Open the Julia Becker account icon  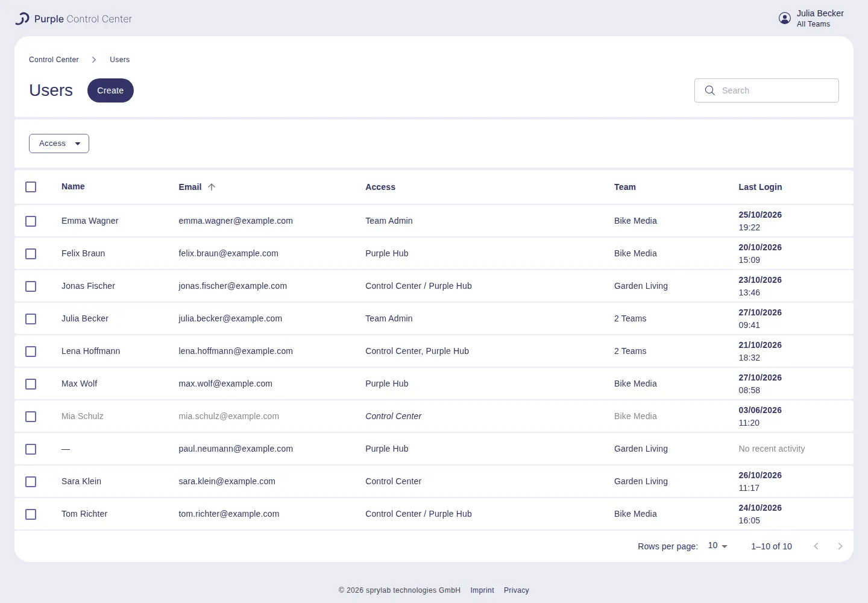click(x=785, y=18)
